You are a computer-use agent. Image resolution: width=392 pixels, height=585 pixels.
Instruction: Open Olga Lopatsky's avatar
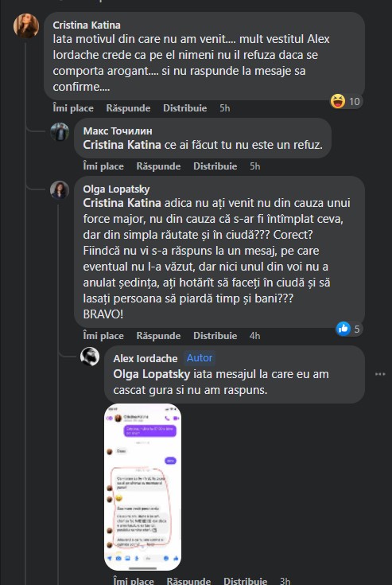click(60, 190)
